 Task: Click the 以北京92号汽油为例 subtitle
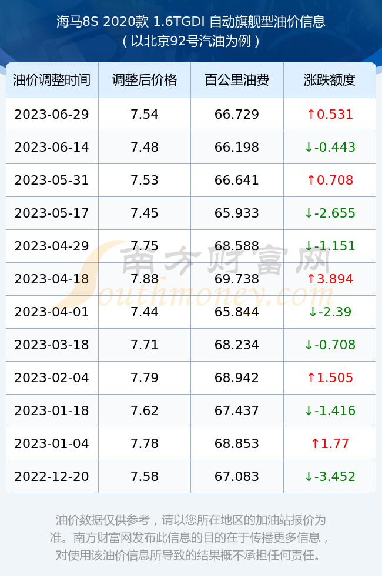coord(191,41)
